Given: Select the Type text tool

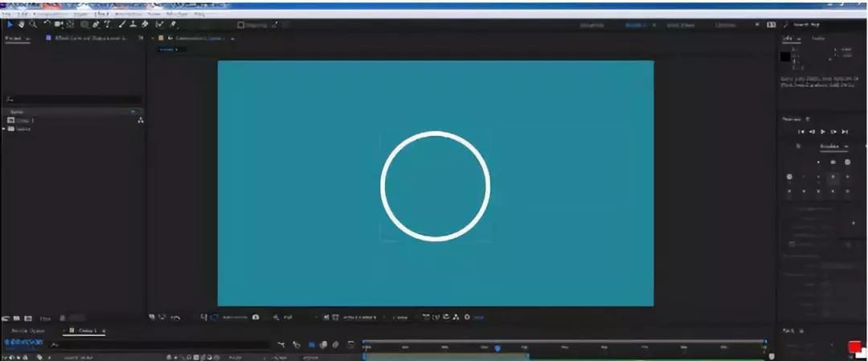Looking at the screenshot, I should [107, 24].
